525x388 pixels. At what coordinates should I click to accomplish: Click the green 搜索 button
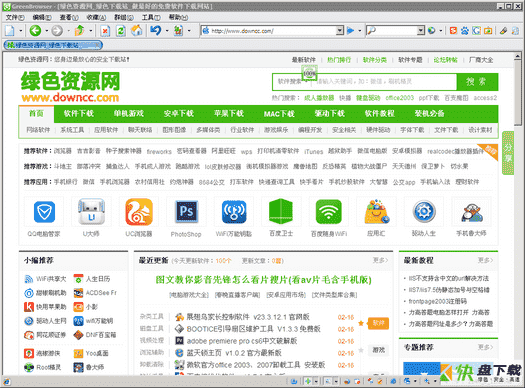point(477,81)
